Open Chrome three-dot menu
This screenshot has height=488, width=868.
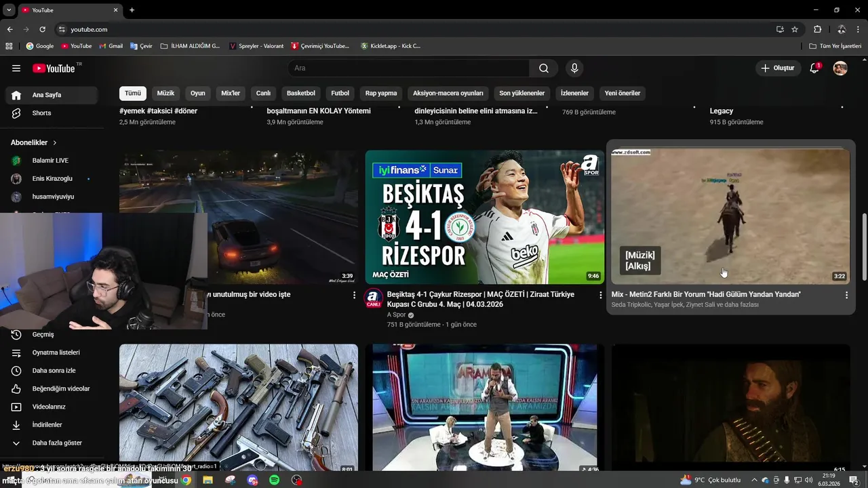coord(859,29)
